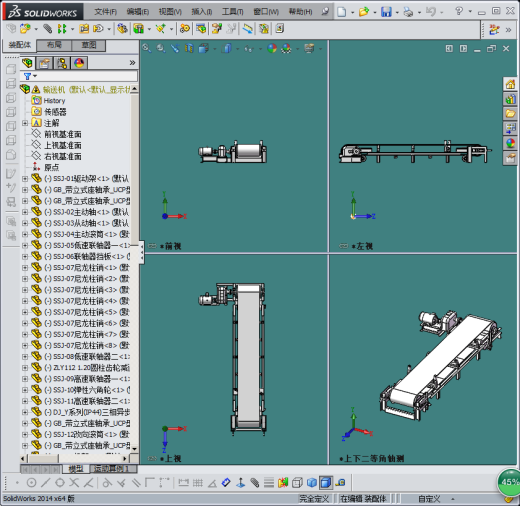
Task: Open the 插入(I) menu
Action: click(202, 12)
